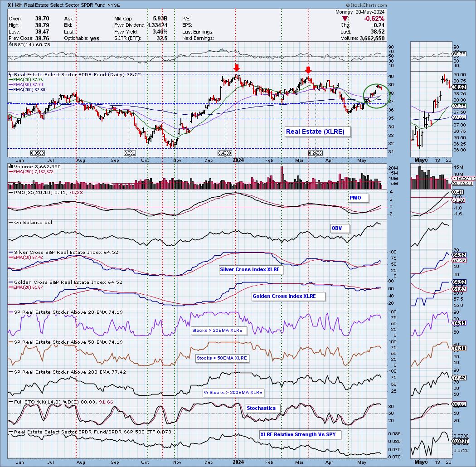The image size is (476, 467).
Task: Click the 0.0727 relative strength value tag
Action: tap(460, 441)
